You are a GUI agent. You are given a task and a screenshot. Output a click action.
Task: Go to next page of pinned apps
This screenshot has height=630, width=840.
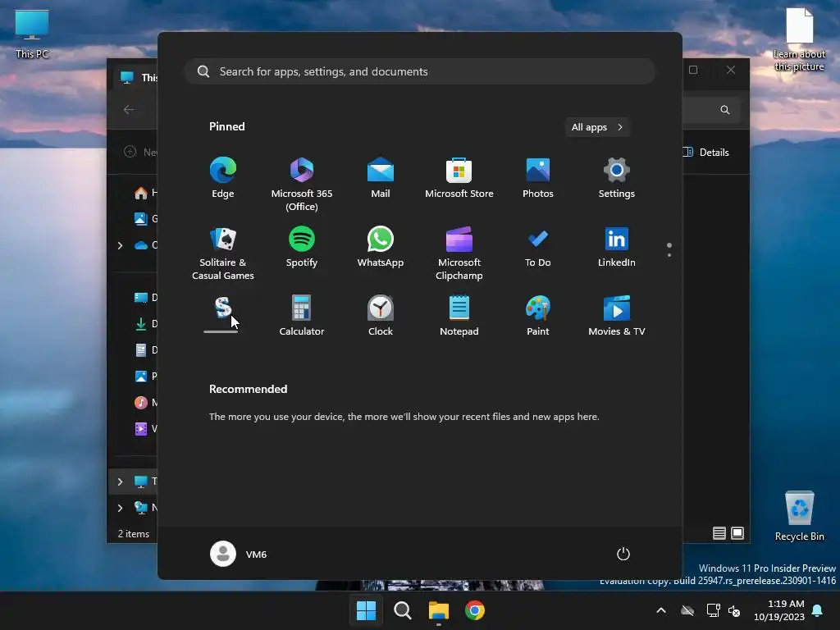click(x=669, y=254)
